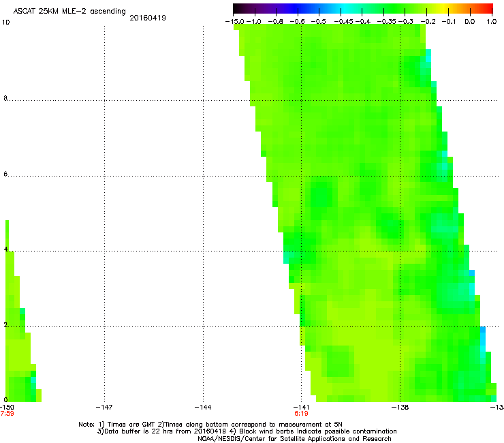Click the -147 longitude label
The width and height of the screenshot is (504, 443).
(x=104, y=408)
